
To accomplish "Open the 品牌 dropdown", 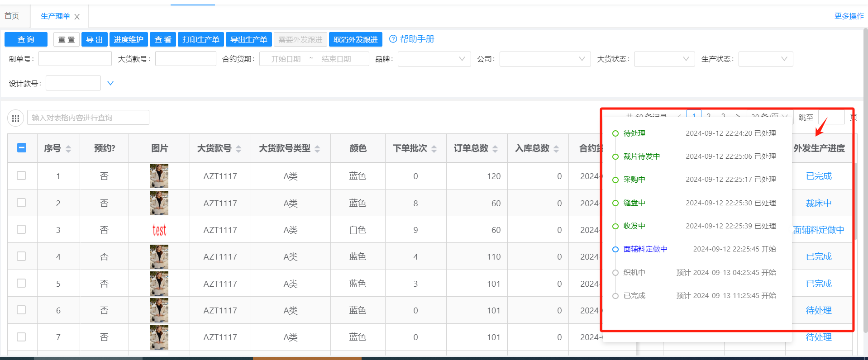I will tap(434, 59).
